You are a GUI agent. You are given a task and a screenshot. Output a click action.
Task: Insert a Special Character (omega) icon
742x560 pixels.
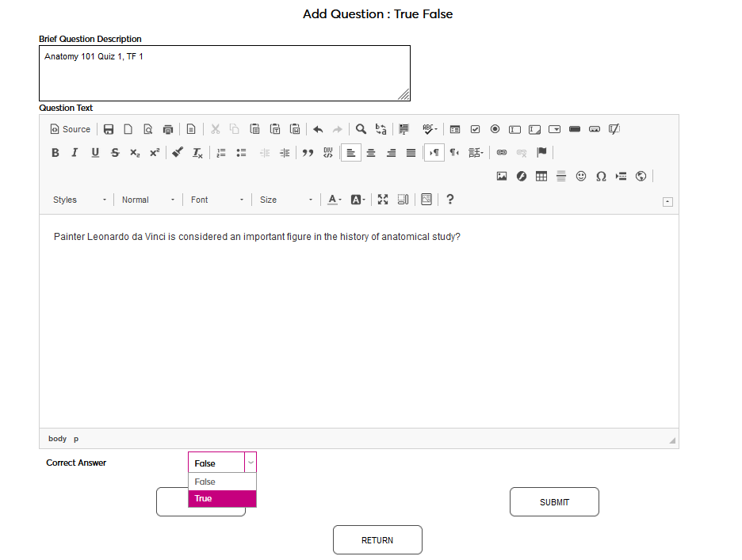[x=601, y=176]
